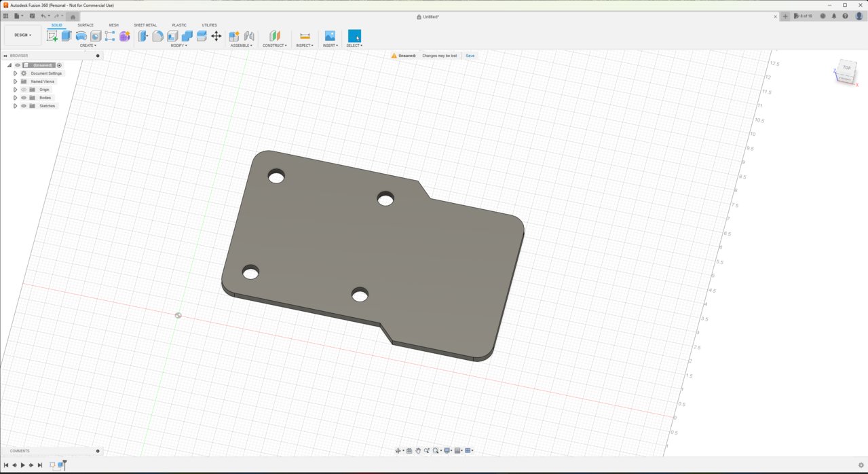Click the Look At tool in navigation bar
868x474 pixels.
pos(409,450)
